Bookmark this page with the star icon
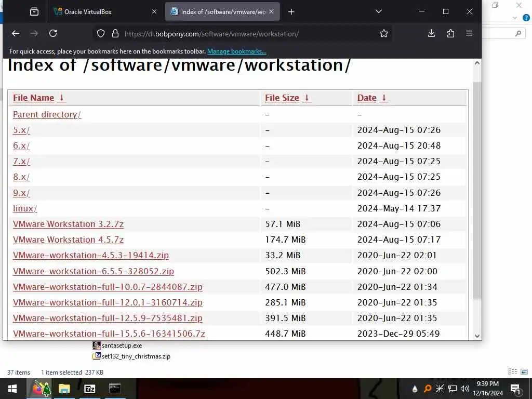The width and height of the screenshot is (532, 399). 384,33
